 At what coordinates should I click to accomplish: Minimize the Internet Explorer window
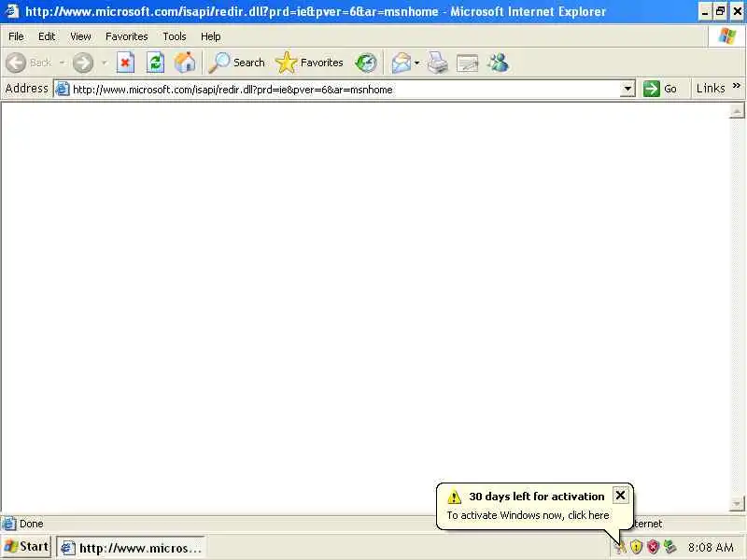click(x=705, y=11)
